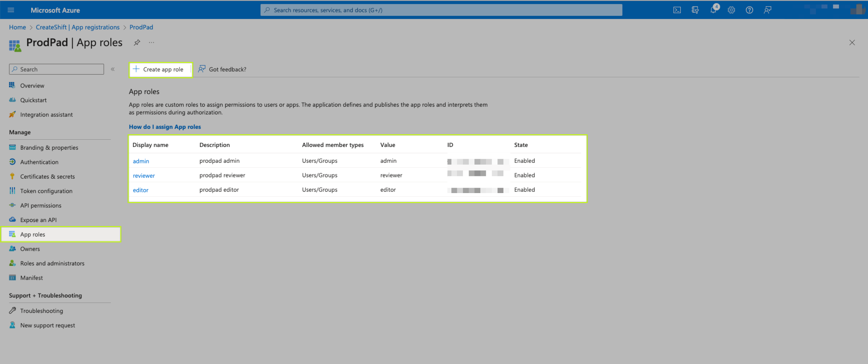The height and width of the screenshot is (364, 868).
Task: Open the reviewer app role
Action: tap(144, 175)
